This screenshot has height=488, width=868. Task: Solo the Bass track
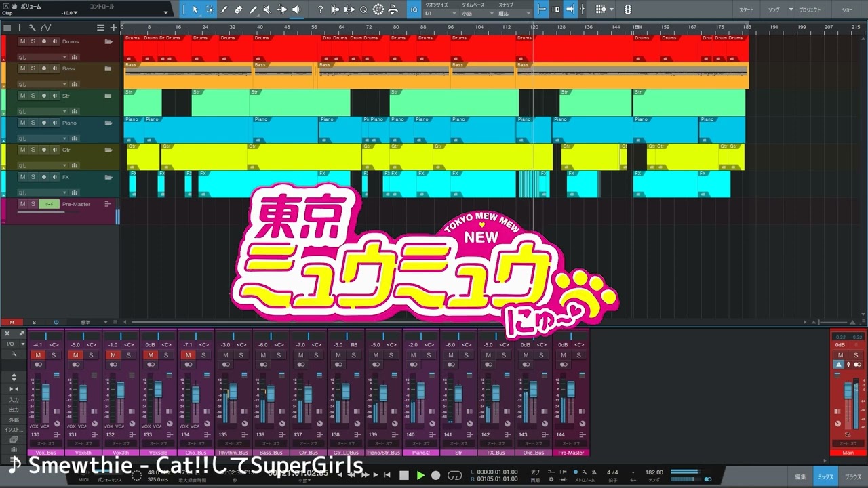pos(33,68)
